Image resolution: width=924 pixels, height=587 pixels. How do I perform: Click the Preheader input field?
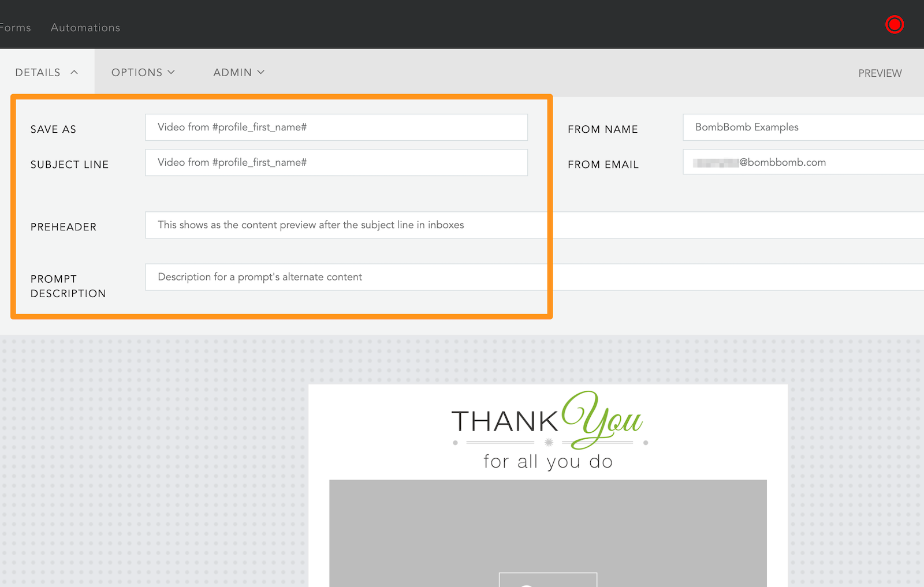(x=534, y=225)
